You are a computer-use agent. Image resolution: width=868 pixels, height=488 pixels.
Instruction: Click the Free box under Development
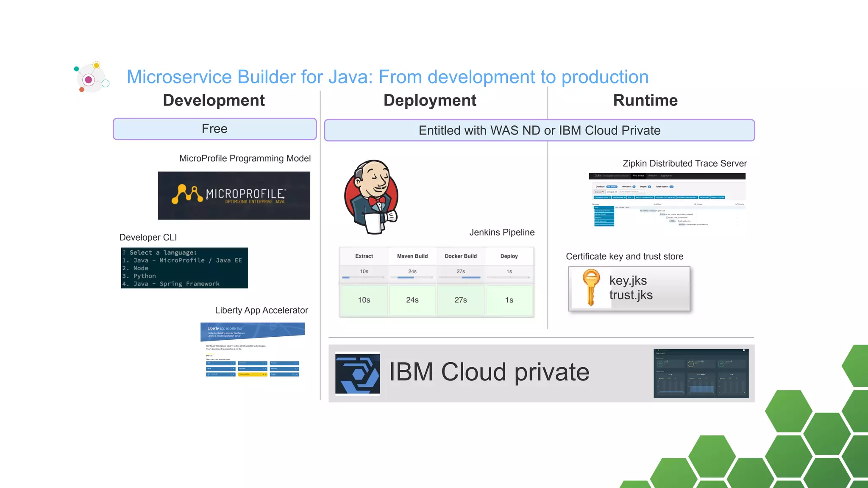coord(215,129)
